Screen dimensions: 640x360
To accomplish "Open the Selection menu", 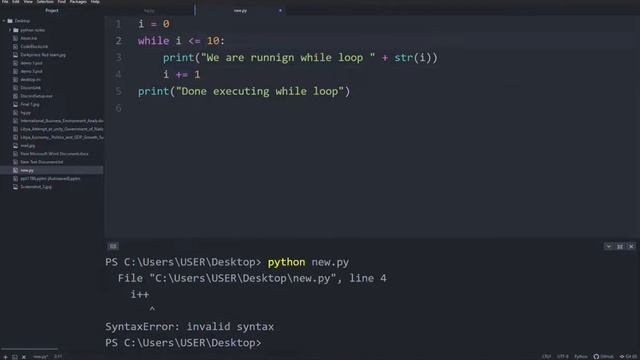I will [45, 2].
